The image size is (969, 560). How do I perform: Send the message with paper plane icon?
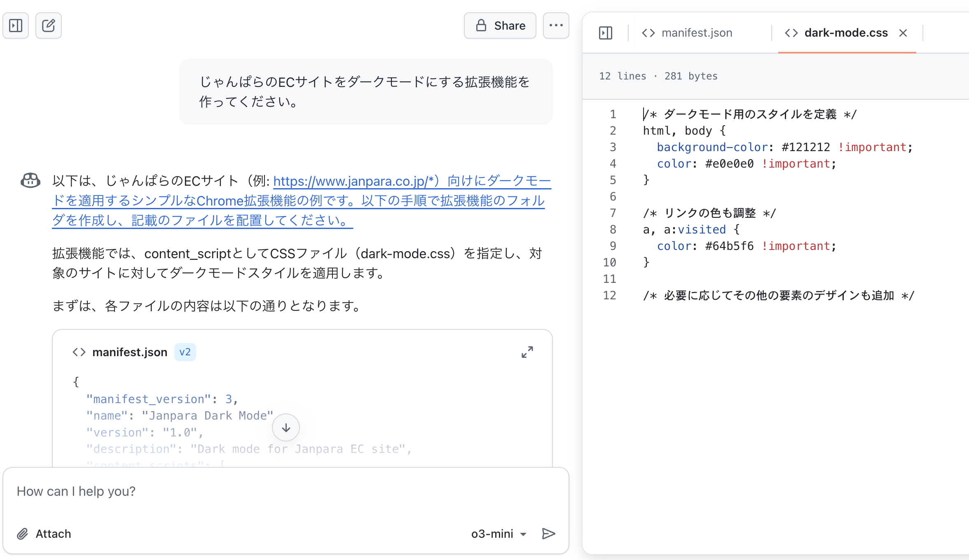coord(548,534)
